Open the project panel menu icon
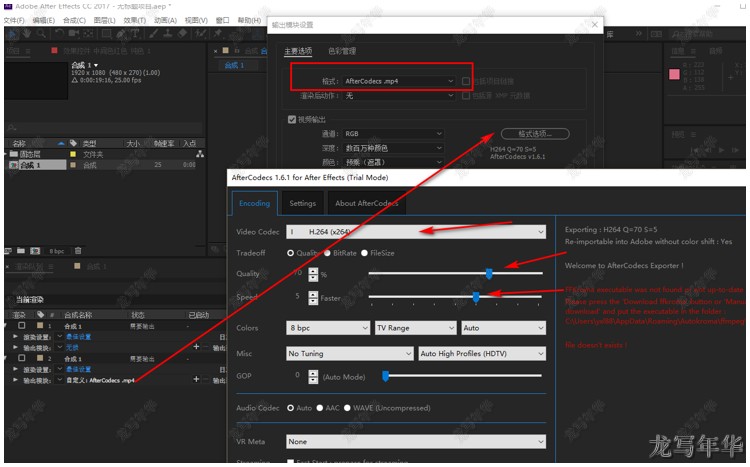 [28, 51]
